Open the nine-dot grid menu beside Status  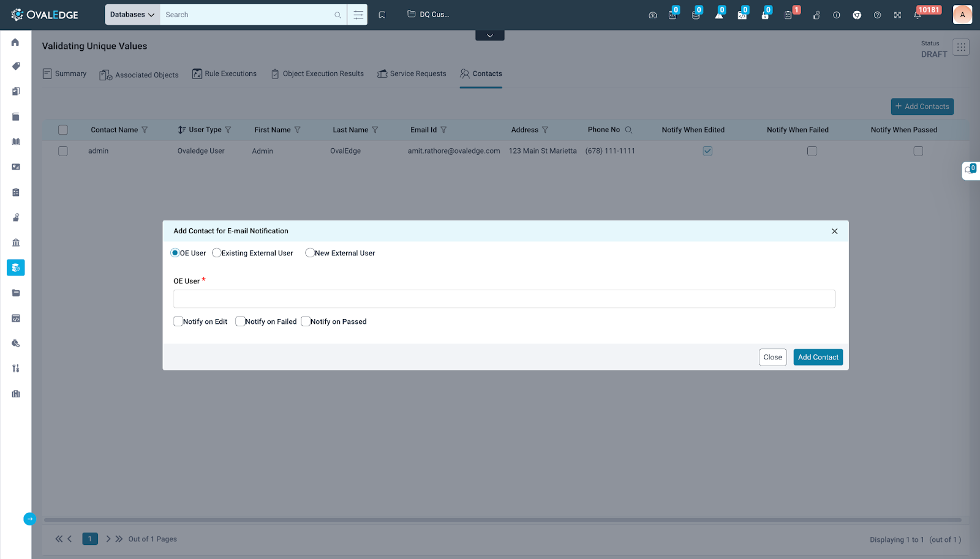(x=961, y=47)
